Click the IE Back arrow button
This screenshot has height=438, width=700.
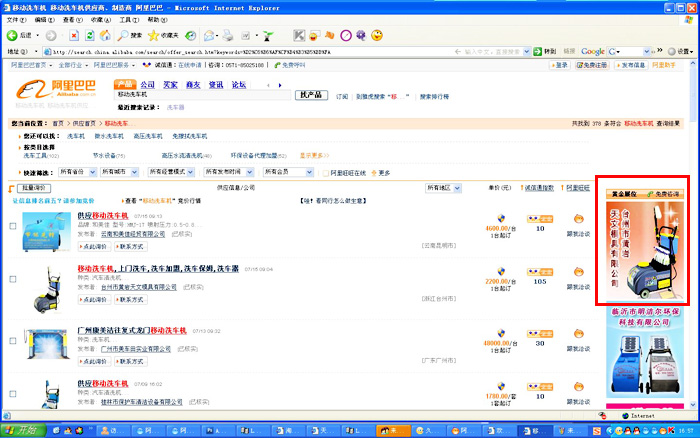coord(12,35)
